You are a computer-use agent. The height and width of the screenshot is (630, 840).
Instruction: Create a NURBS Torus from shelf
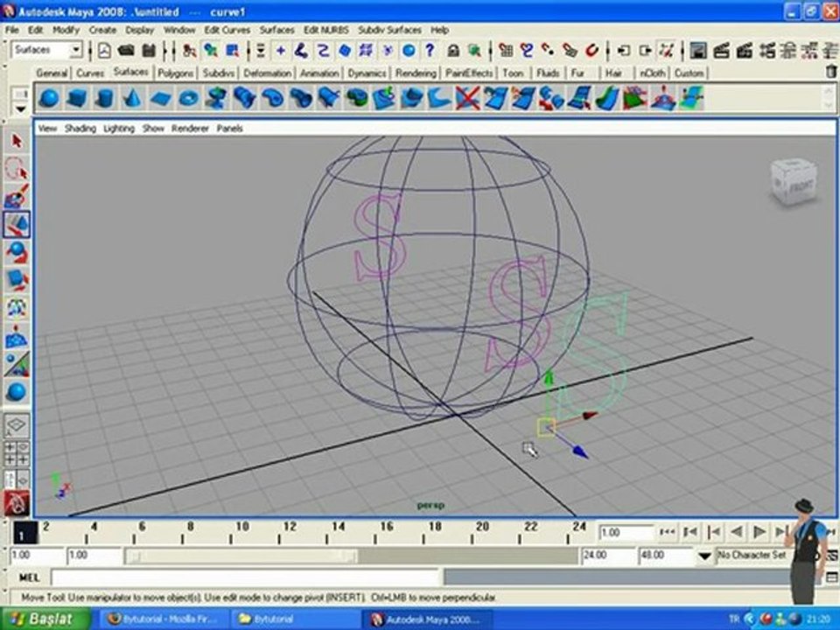[x=188, y=98]
